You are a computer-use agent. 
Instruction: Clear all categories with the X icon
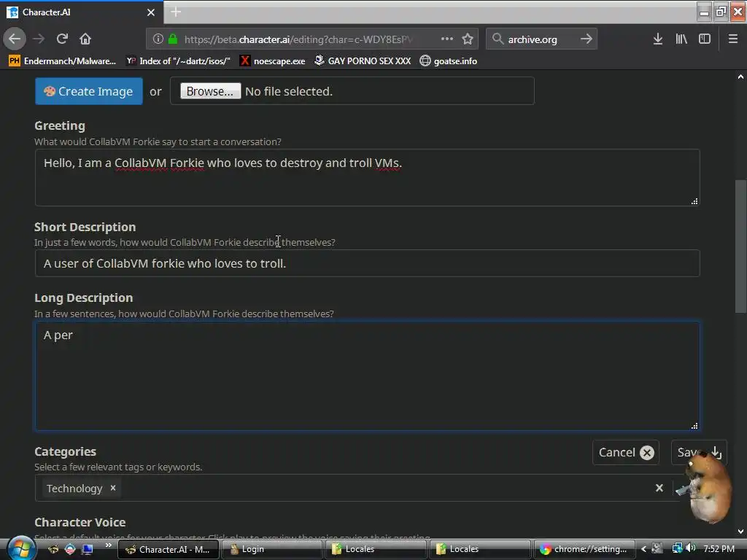pos(659,488)
